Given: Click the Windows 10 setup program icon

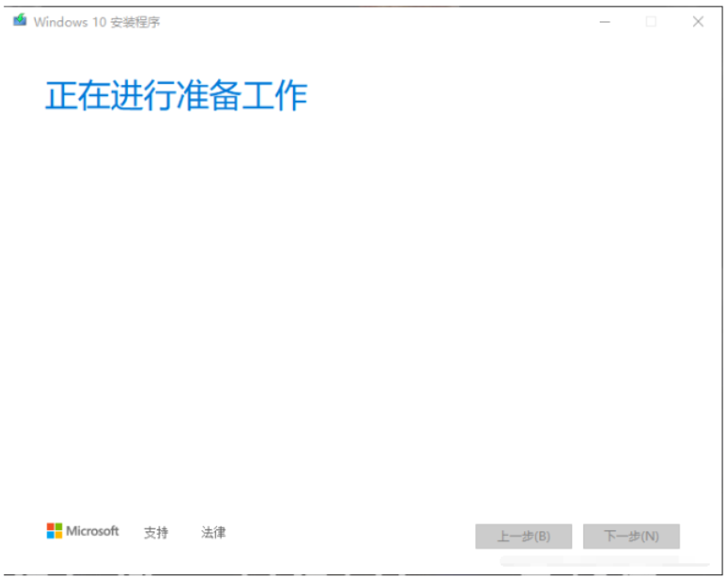Looking at the screenshot, I should click(x=19, y=20).
